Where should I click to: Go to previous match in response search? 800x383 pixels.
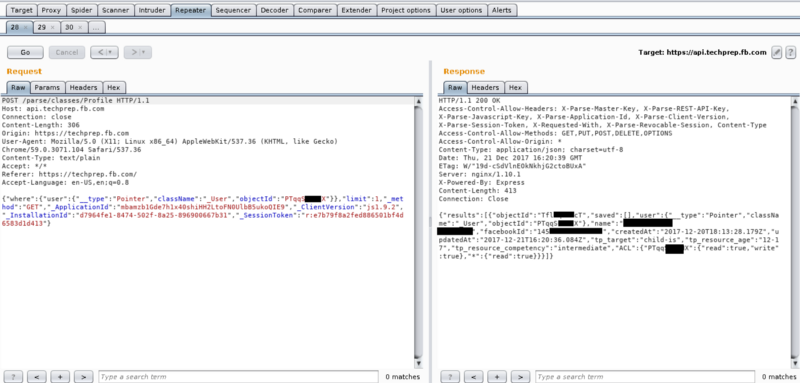pos(474,377)
